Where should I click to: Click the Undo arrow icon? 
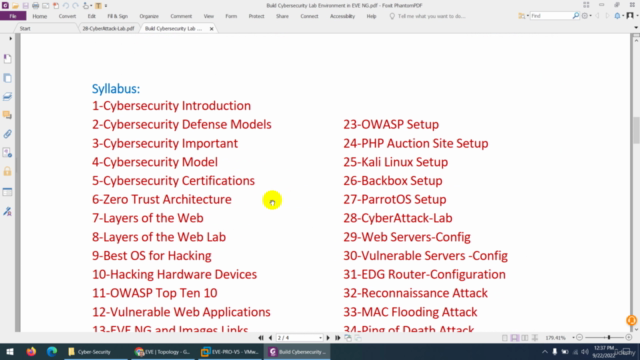coord(66,6)
